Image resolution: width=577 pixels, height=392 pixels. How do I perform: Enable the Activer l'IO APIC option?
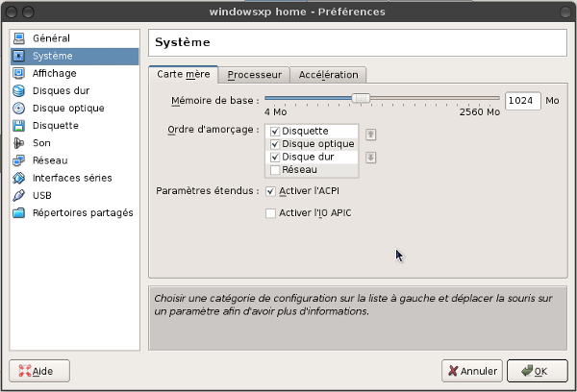270,212
